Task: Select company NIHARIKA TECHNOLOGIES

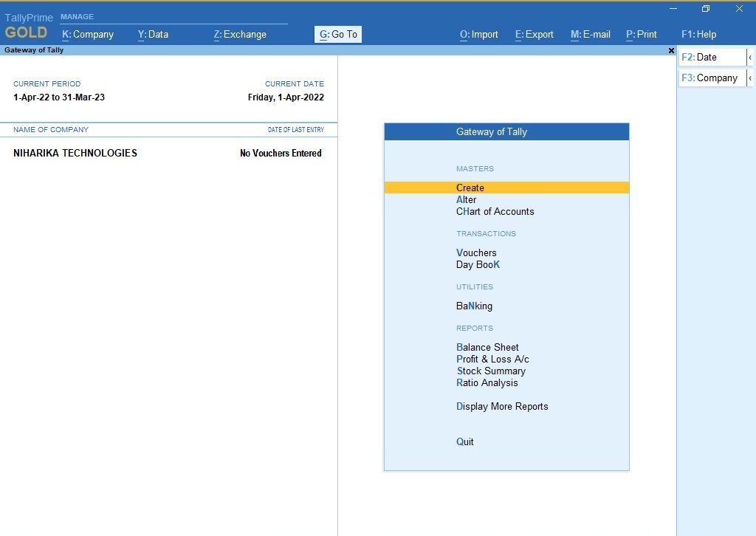Action: coord(75,153)
